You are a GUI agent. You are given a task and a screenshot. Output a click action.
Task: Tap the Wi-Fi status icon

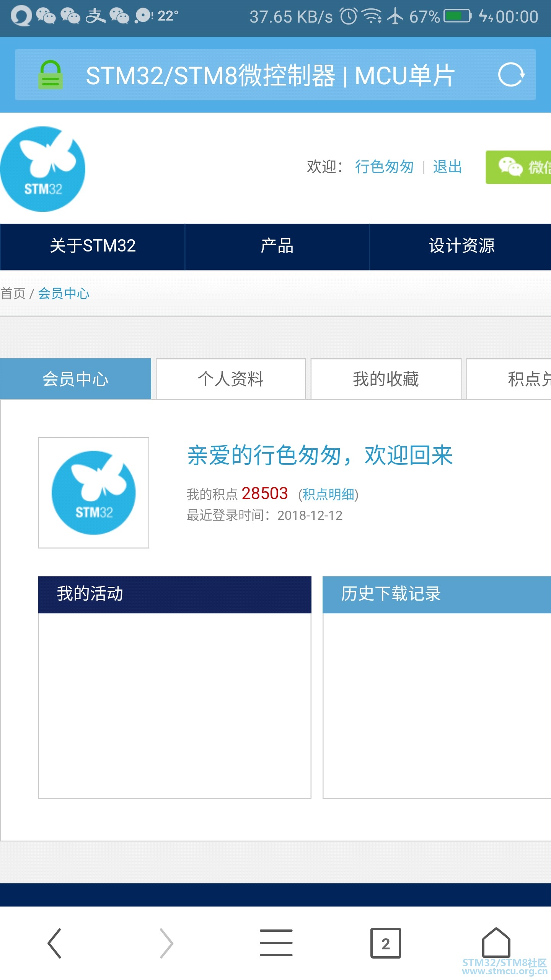(372, 16)
